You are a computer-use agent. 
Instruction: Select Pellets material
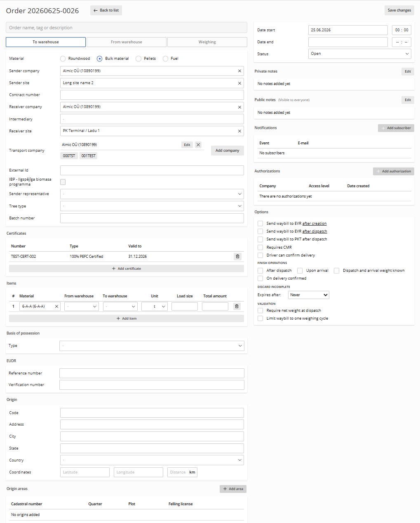138,59
